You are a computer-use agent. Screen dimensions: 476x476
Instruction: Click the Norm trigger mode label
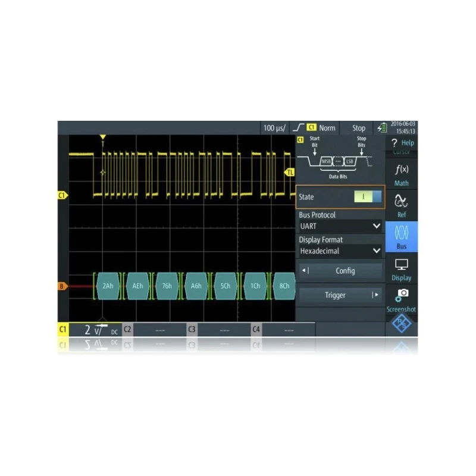point(327,128)
